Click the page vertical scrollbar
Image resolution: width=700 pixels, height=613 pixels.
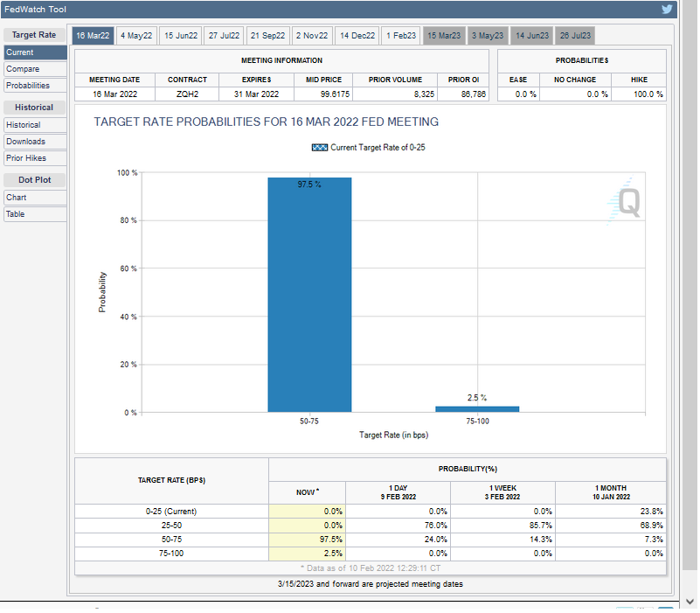690,286
